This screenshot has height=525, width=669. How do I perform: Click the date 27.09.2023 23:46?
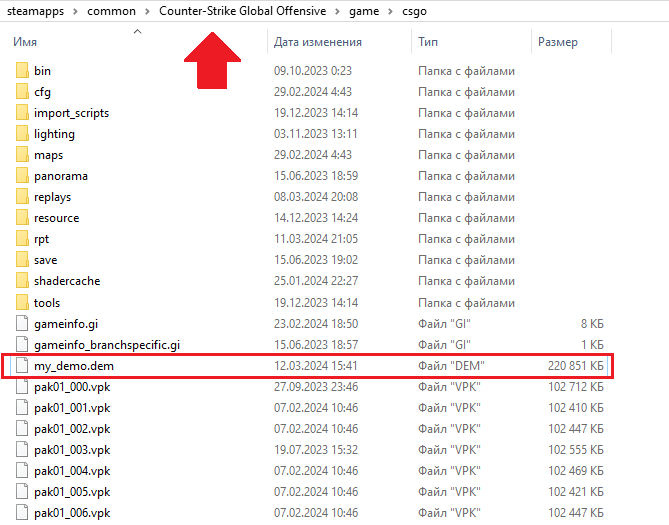[x=316, y=387]
